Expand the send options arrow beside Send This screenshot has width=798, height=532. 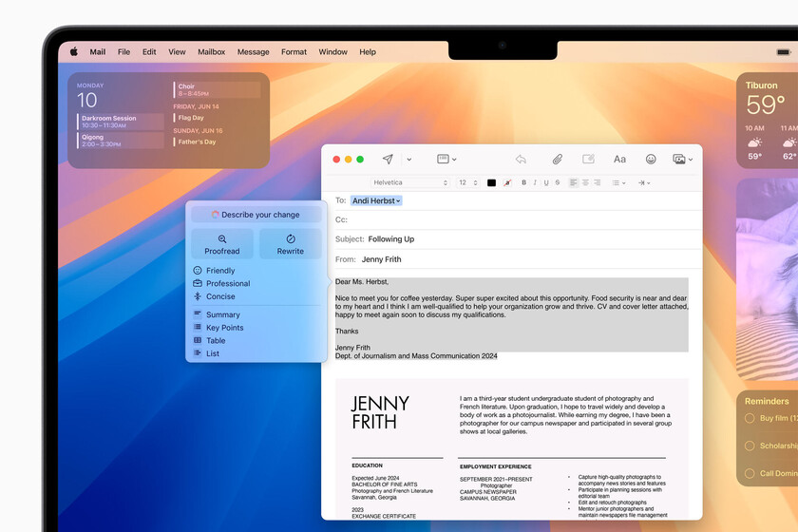tap(408, 159)
